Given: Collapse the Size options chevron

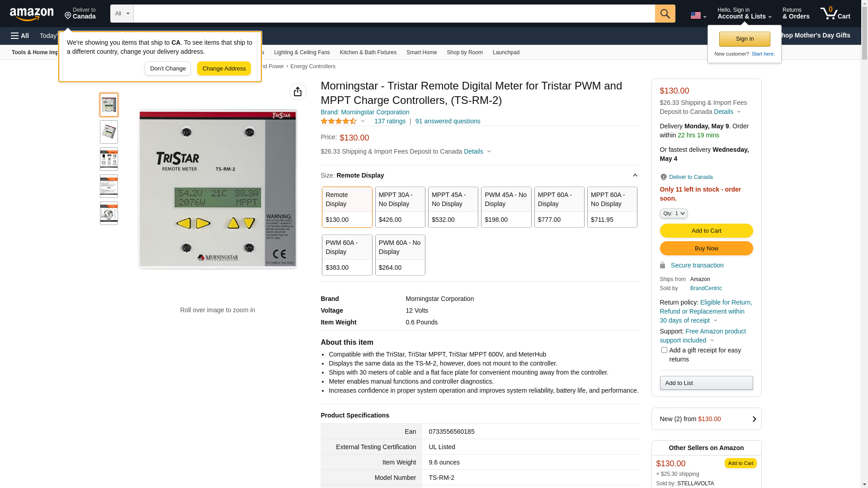Looking at the screenshot, I should [635, 175].
